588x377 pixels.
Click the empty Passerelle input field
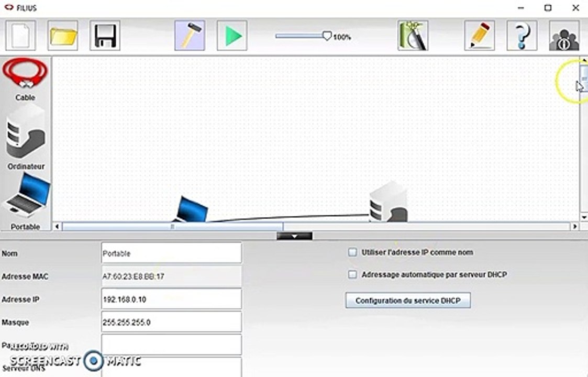point(171,345)
